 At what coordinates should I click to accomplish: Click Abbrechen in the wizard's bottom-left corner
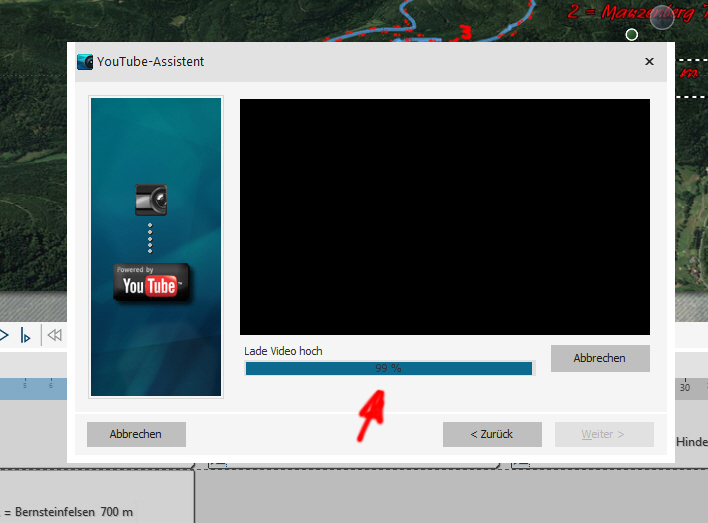coord(136,434)
